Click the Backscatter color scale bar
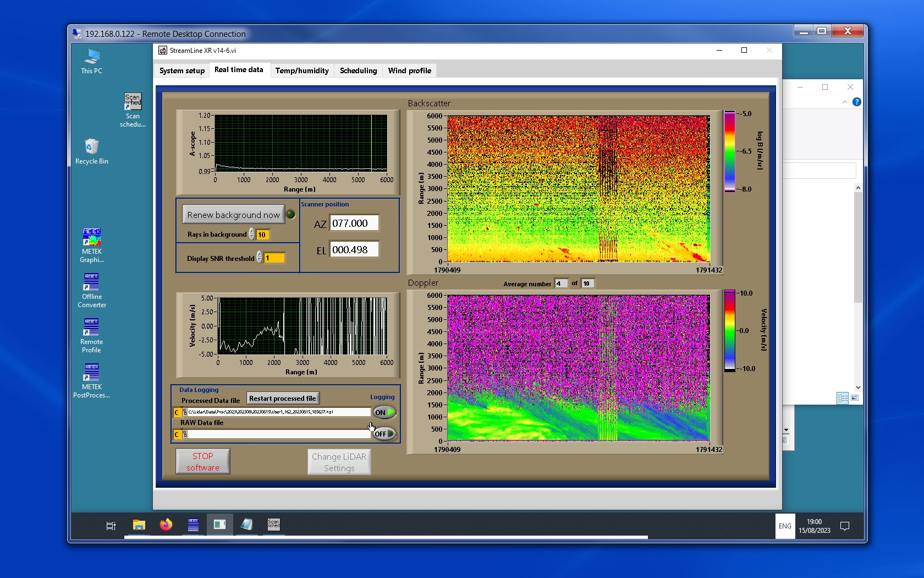 coord(729,151)
